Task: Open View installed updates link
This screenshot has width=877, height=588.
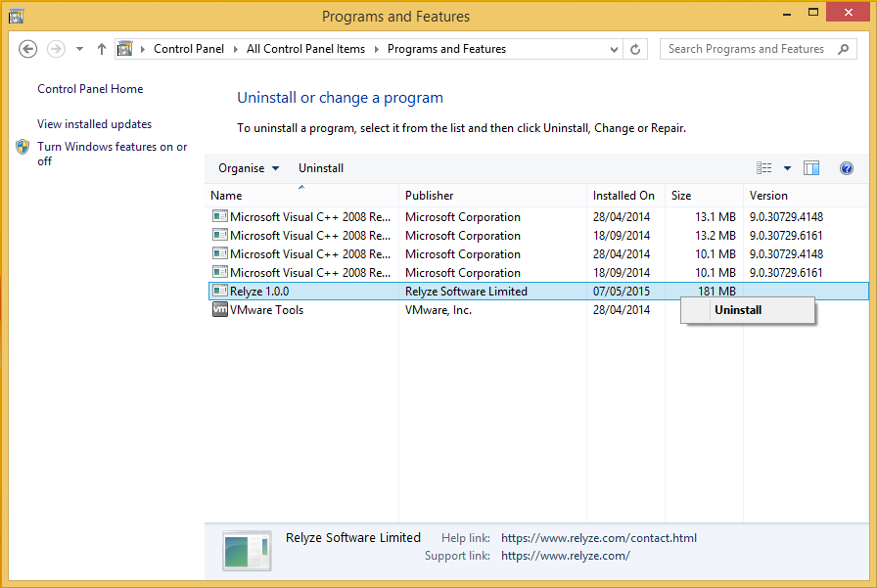Action: click(94, 124)
